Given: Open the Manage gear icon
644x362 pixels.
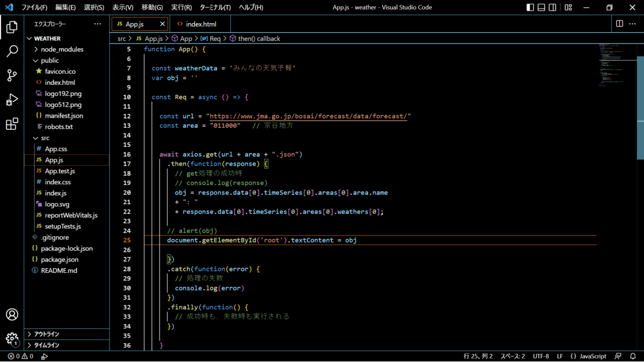Looking at the screenshot, I should [12, 339].
